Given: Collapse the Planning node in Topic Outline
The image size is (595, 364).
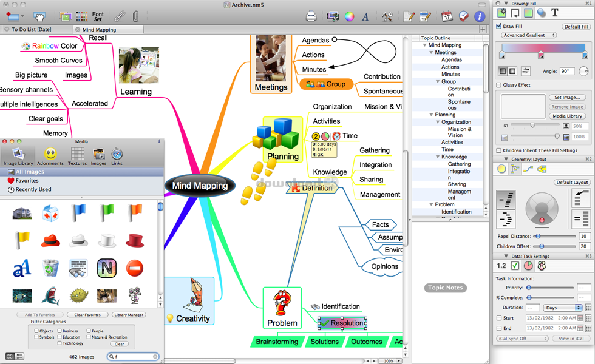Looking at the screenshot, I should [430, 115].
